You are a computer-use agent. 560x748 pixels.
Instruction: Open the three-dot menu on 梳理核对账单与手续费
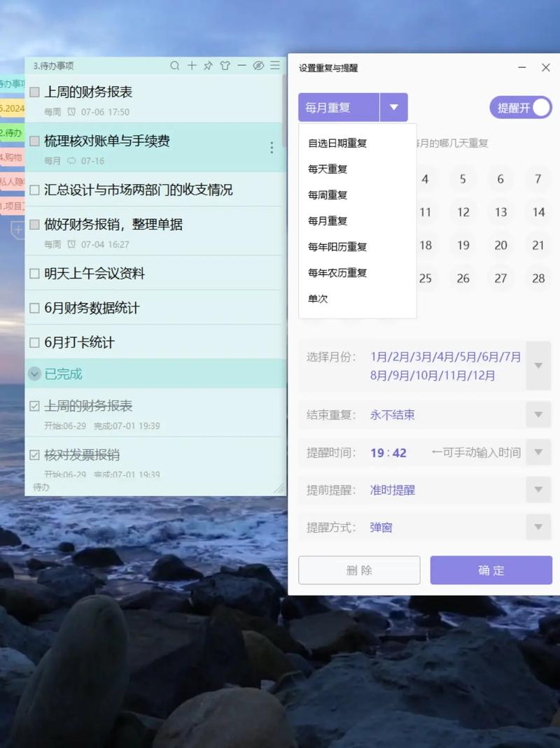(272, 148)
